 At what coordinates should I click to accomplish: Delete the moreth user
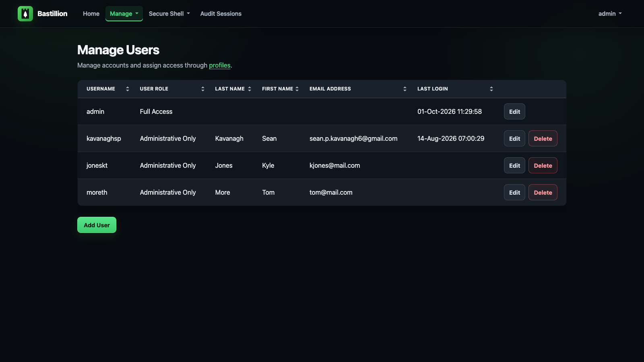tap(543, 192)
